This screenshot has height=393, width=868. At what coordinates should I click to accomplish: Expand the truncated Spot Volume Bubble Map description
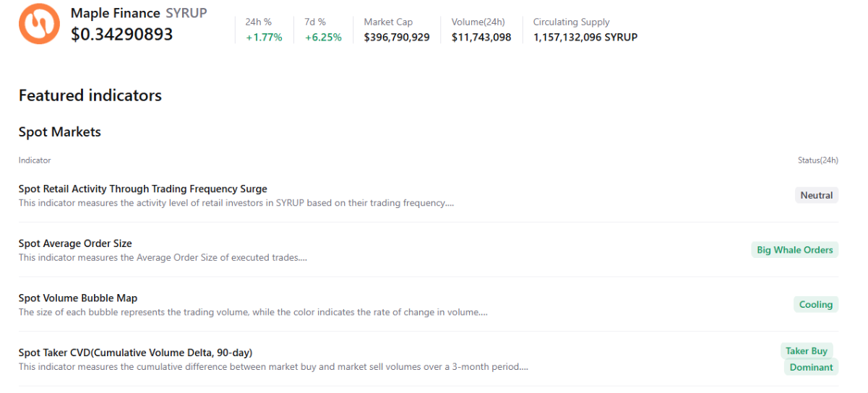253,313
